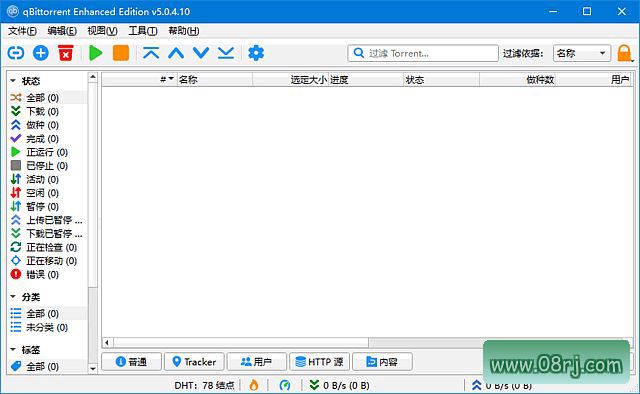Select 错误 (0) status filter
The height and width of the screenshot is (394, 640).
pyautogui.click(x=47, y=274)
